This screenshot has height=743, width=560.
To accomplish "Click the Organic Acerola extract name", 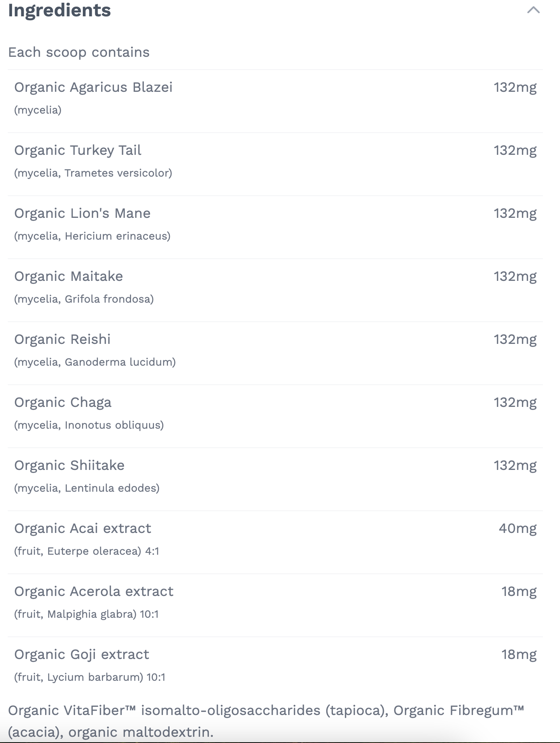I will pos(94,591).
